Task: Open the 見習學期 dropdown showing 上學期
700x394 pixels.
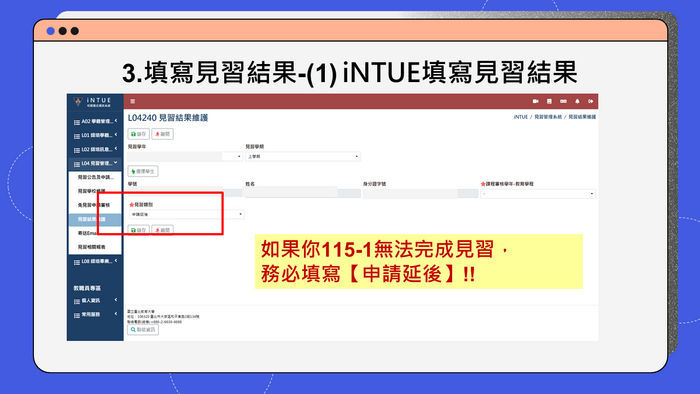Action: point(303,157)
